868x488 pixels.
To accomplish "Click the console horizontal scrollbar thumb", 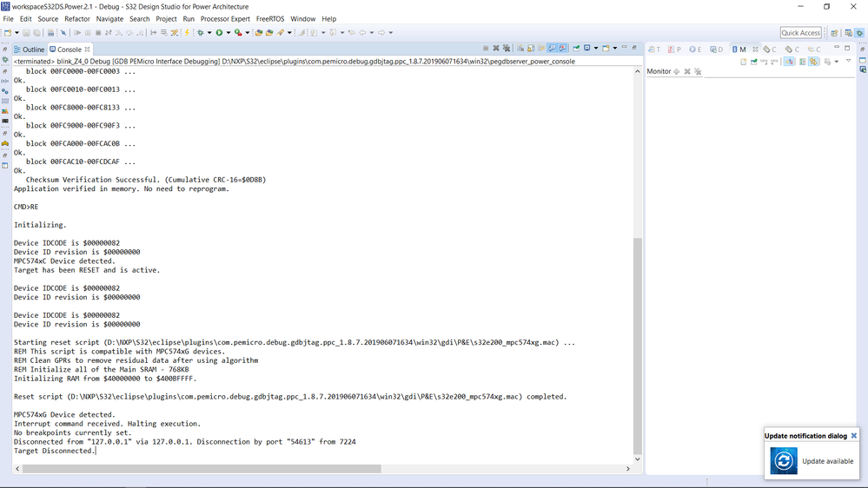I will 202,469.
